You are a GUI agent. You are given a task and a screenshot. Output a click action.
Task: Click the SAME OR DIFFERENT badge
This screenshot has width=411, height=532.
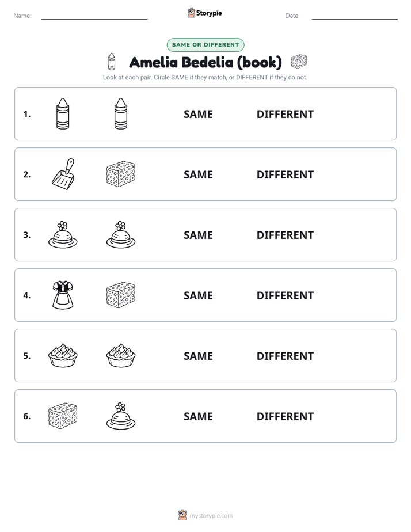(x=205, y=45)
